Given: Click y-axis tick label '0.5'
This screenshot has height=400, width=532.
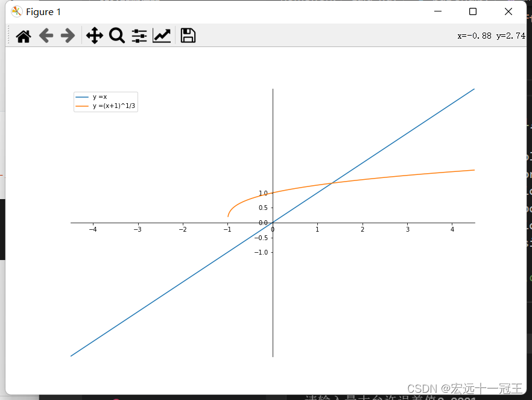Looking at the screenshot, I should point(263,208).
